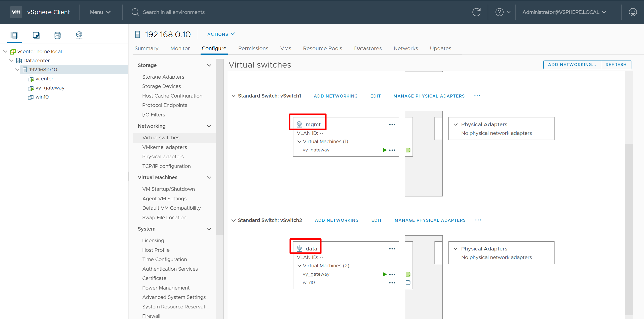644x319 pixels.
Task: Switch to the Monitor tab
Action: [180, 48]
